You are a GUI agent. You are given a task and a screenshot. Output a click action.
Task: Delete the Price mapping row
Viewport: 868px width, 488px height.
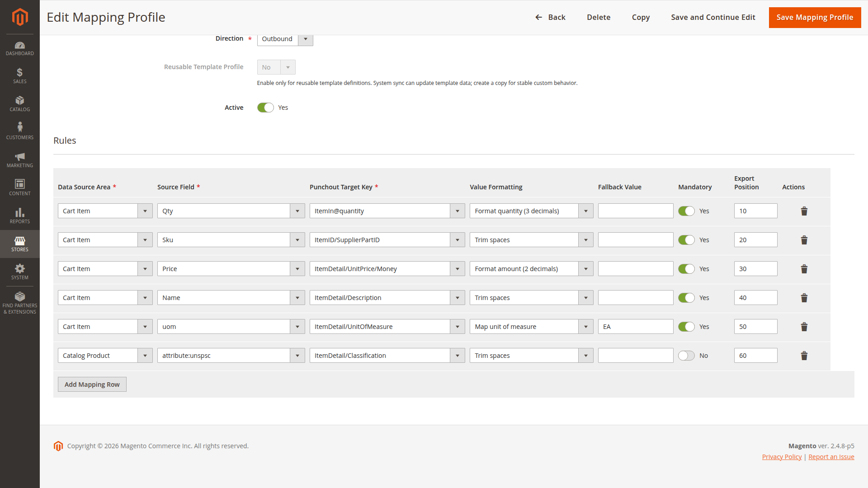804,269
